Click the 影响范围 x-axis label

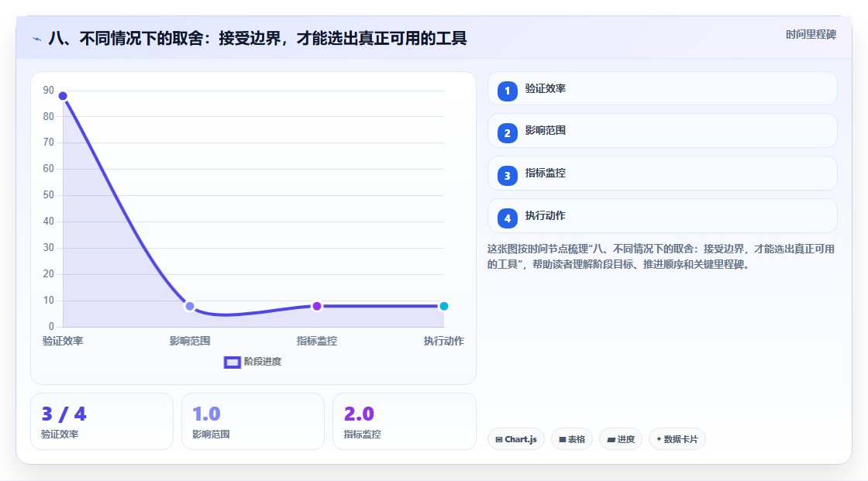(x=190, y=342)
